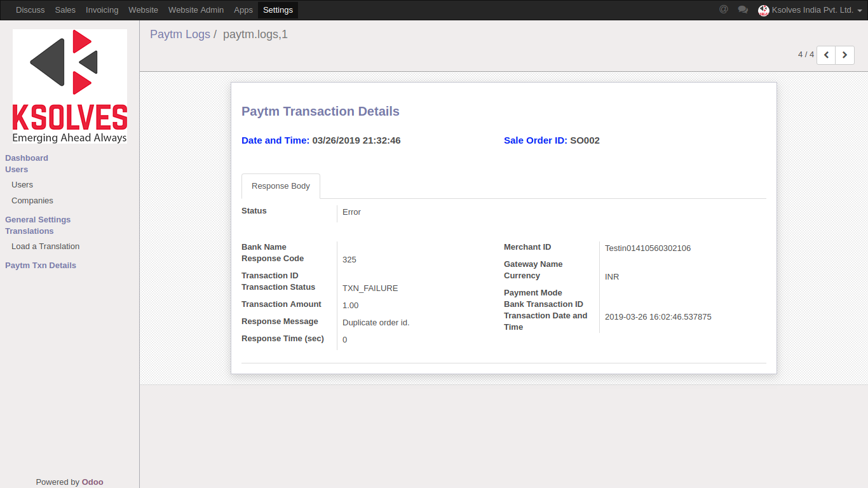Open the Website menu
868x488 pixels.
point(143,10)
